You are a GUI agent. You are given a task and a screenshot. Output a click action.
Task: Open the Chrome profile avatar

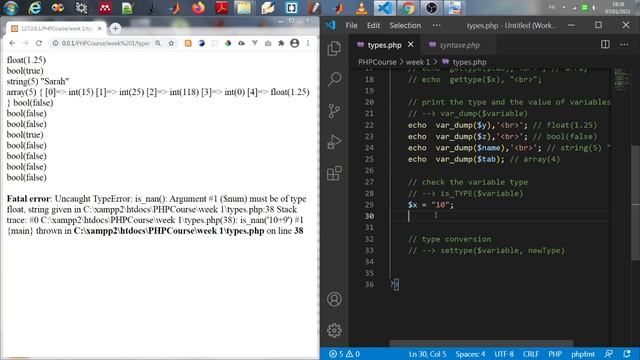[294, 43]
